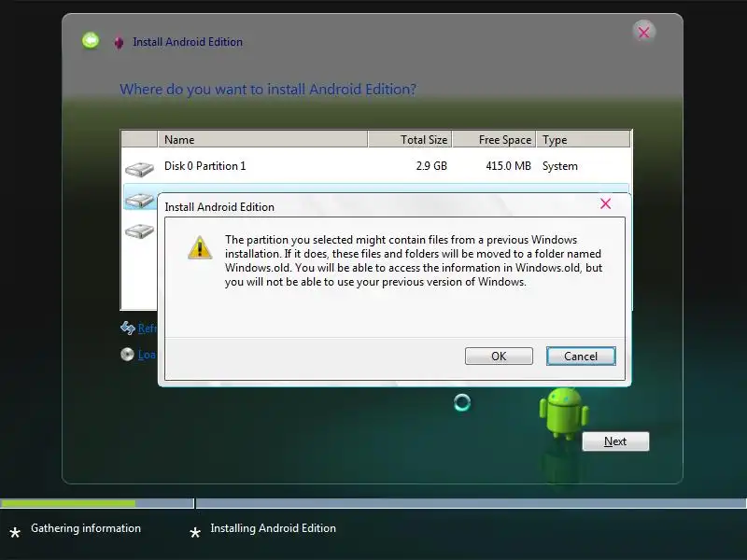The height and width of the screenshot is (560, 747).
Task: Click the Windows.old warning message text
Action: pyautogui.click(x=414, y=260)
